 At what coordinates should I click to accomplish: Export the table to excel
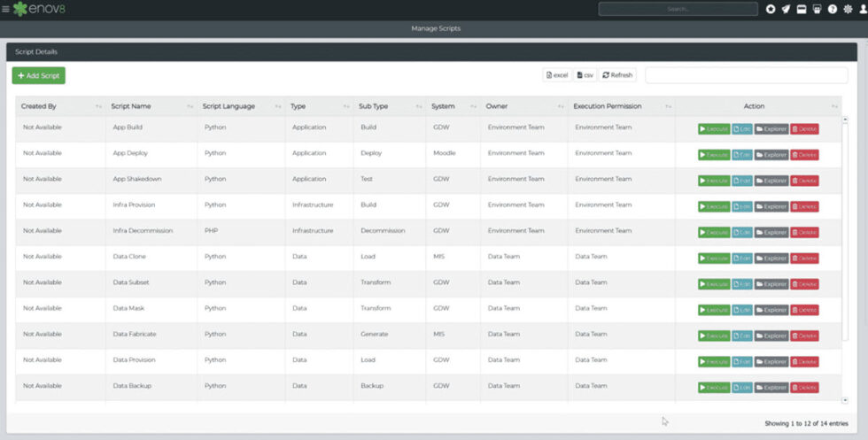[557, 75]
